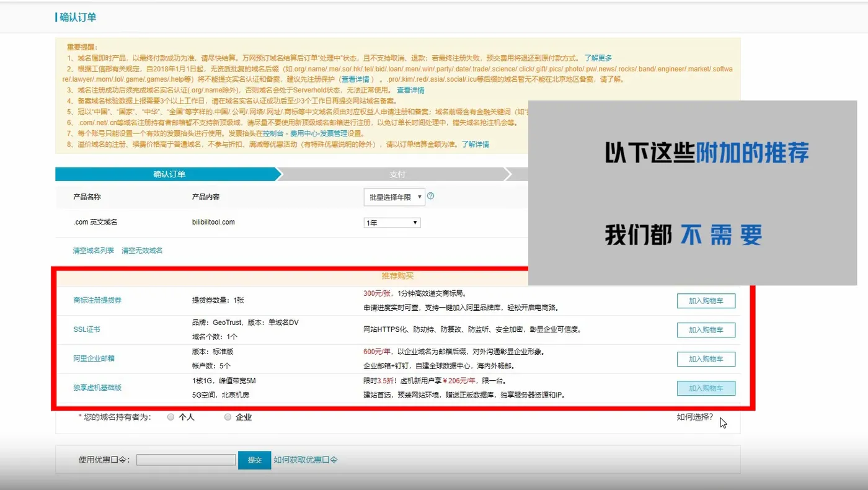The width and height of the screenshot is (868, 490).
Task: Click 查看详情 link in notice 3
Action: tap(410, 91)
